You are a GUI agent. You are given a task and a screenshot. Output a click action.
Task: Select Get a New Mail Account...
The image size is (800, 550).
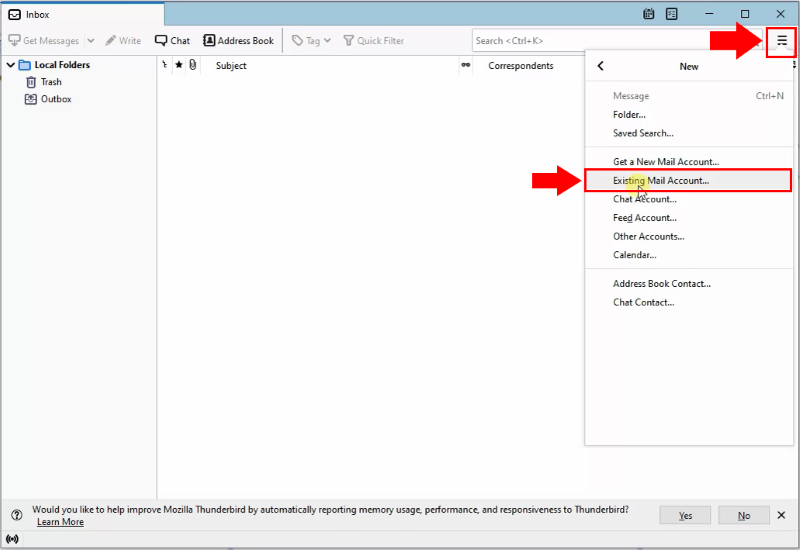(x=689, y=161)
